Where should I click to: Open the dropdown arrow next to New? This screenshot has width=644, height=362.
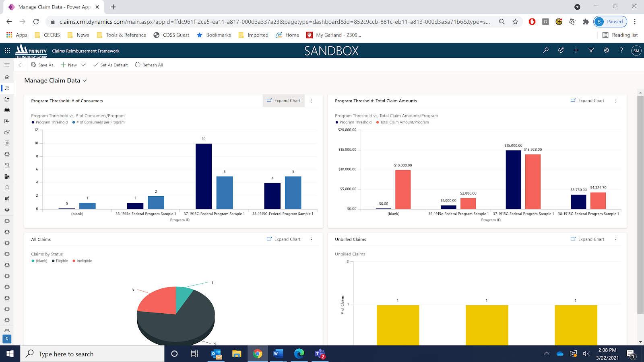coord(83,65)
